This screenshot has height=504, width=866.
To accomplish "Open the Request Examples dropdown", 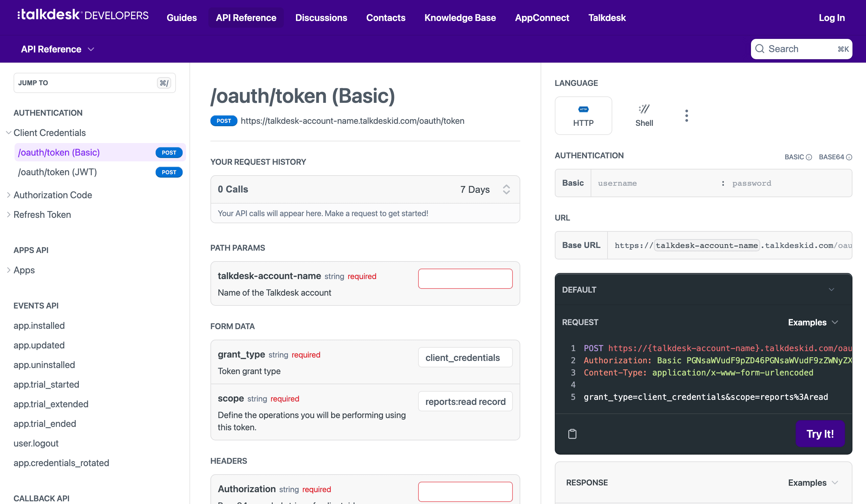I will [x=813, y=322].
